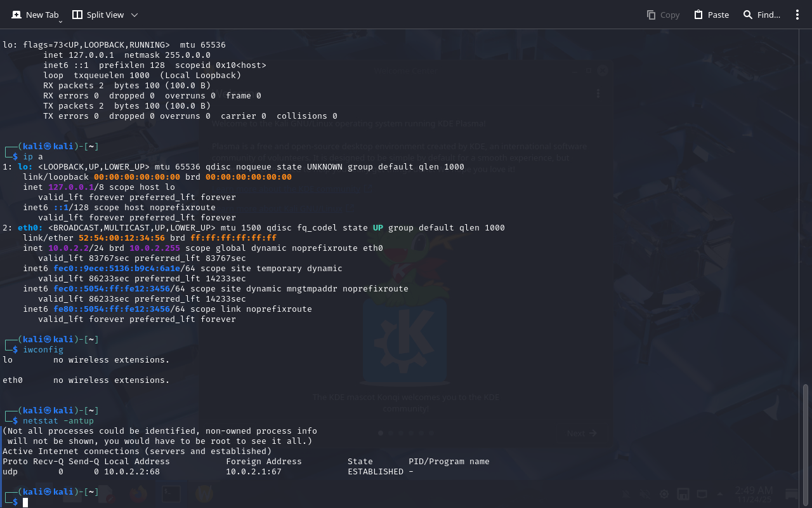Click the Split View icon
The height and width of the screenshot is (508, 812).
pyautogui.click(x=77, y=15)
